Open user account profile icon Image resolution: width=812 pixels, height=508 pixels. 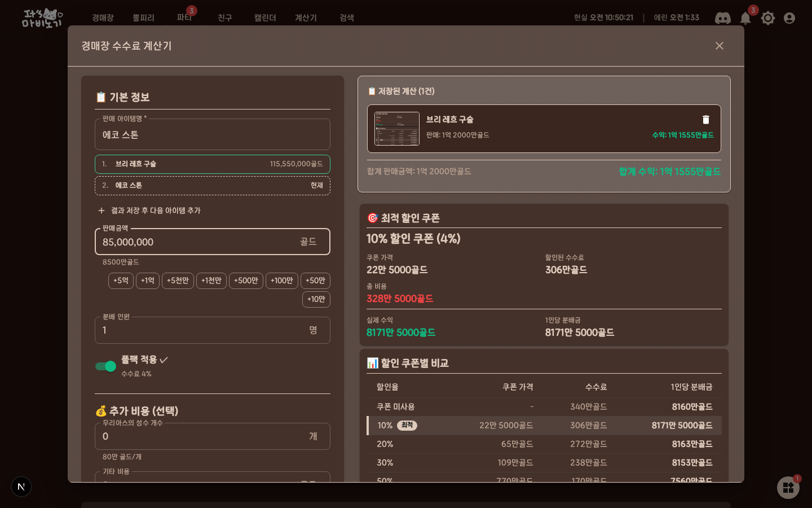(789, 18)
